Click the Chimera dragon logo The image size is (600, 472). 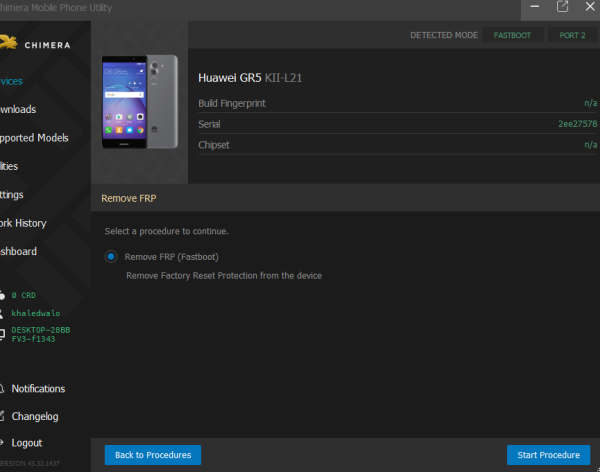click(x=8, y=42)
